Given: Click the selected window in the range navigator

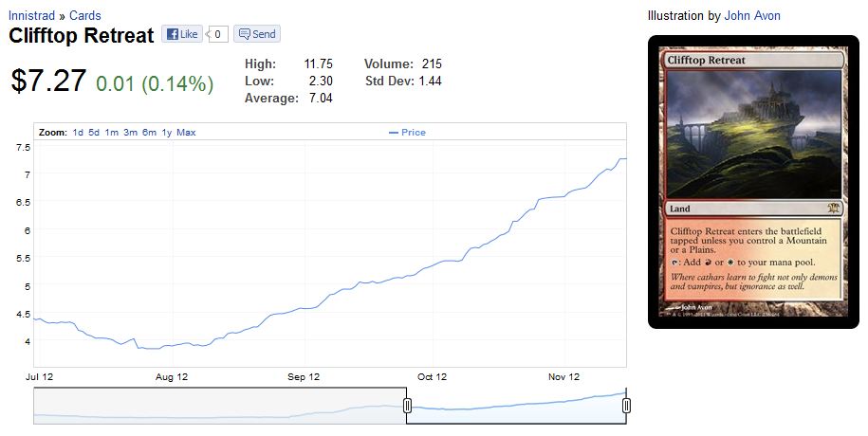Looking at the screenshot, I should pos(517,406).
